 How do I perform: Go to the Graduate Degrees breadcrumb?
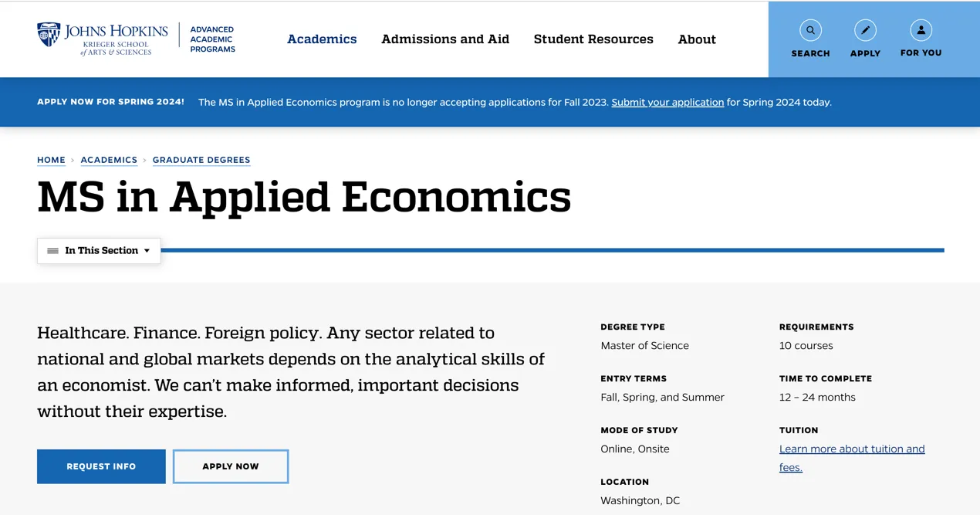point(201,160)
